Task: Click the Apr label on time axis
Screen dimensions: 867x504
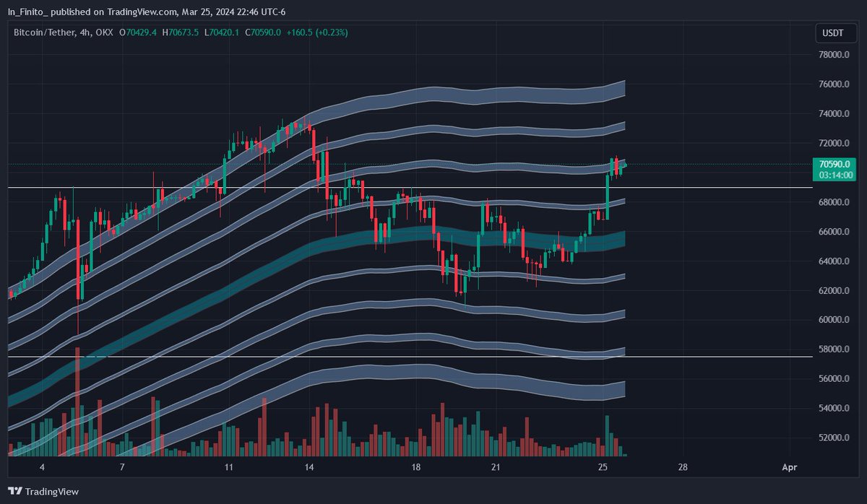Action: 789,467
